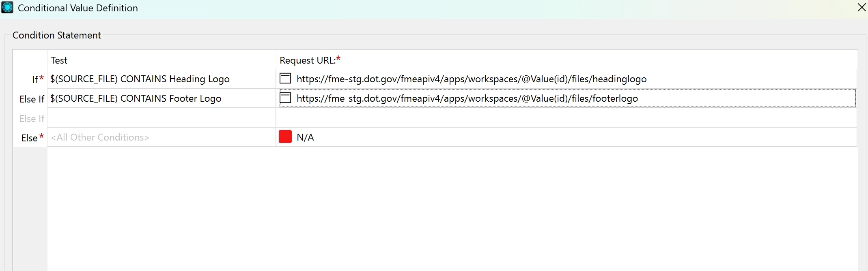This screenshot has height=271, width=868.
Task: Click the headinglogo request URL value
Action: click(x=472, y=79)
